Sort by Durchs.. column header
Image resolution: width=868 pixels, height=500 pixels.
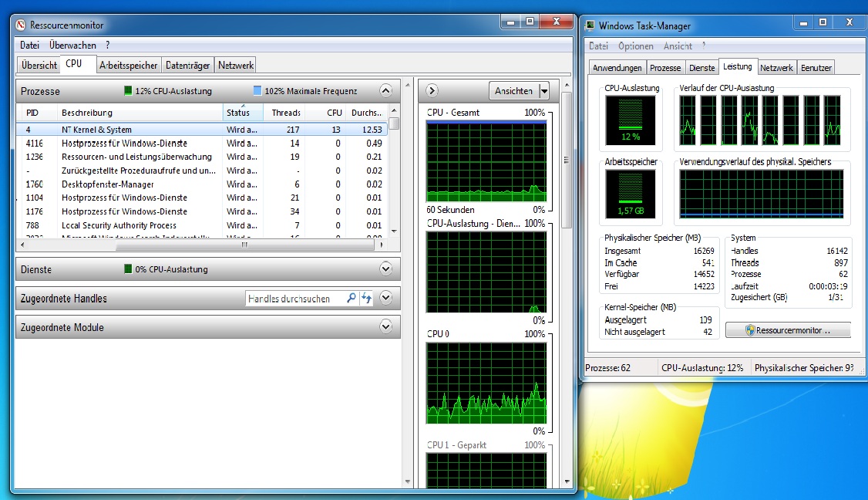click(366, 113)
